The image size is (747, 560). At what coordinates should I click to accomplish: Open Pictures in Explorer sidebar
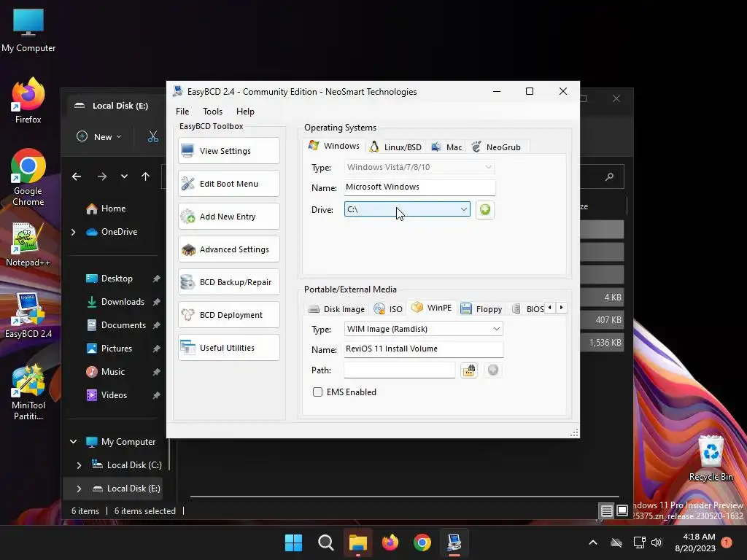[x=109, y=349]
